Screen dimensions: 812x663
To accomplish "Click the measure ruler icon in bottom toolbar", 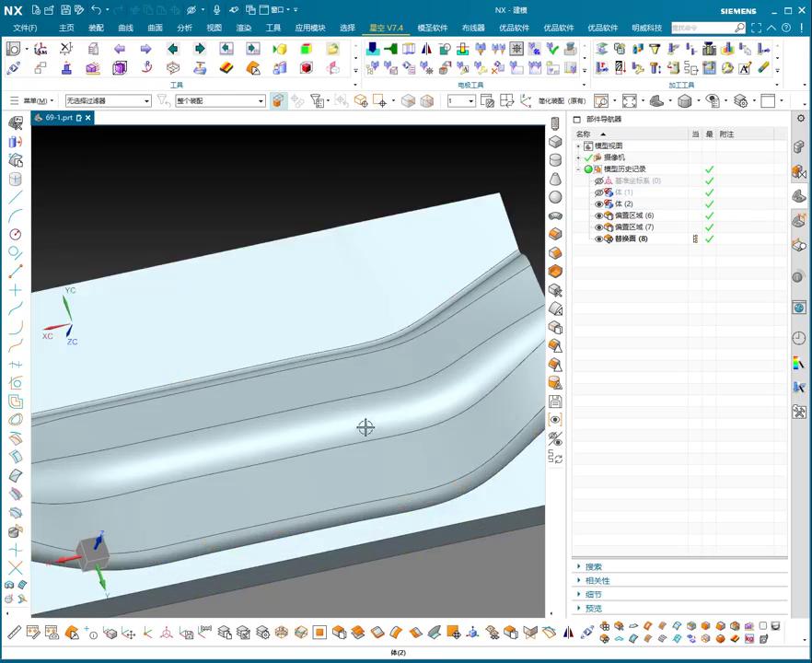I will coord(14,633).
